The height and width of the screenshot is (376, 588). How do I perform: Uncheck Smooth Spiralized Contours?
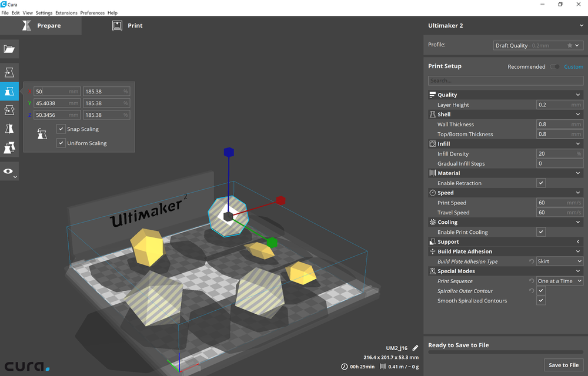tap(541, 300)
